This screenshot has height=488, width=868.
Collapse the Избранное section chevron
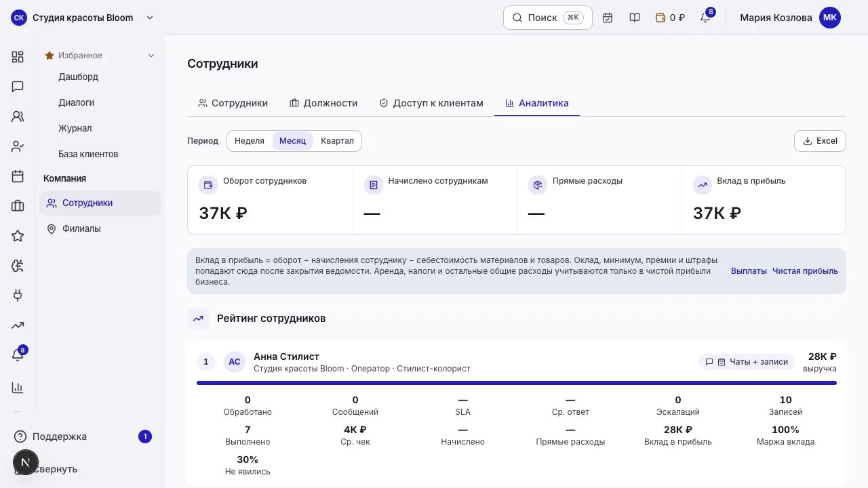pos(151,56)
